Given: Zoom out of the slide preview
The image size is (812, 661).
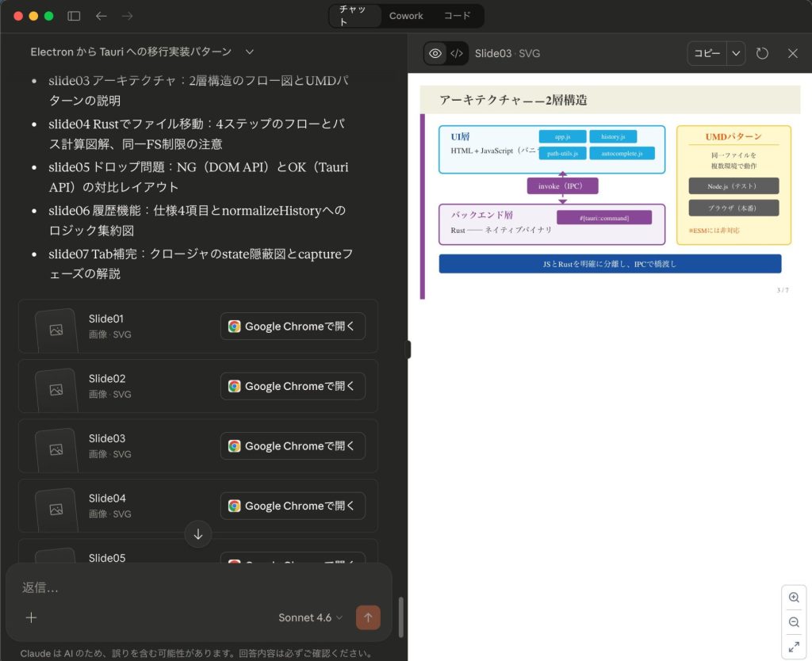Looking at the screenshot, I should click(x=794, y=622).
